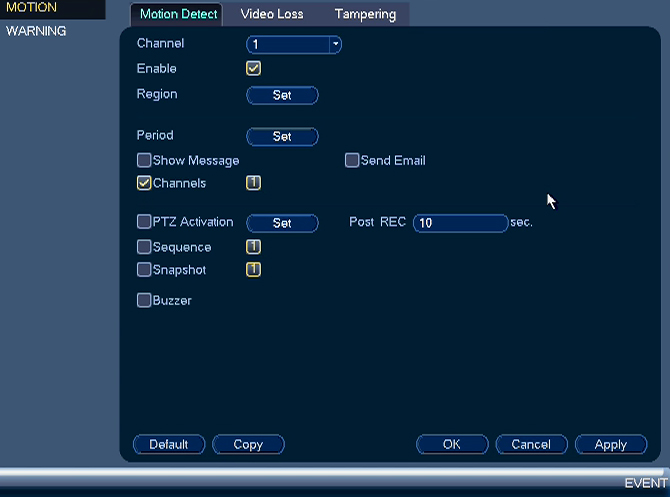The height and width of the screenshot is (497, 670).
Task: Enable the PTZ Activation checkbox
Action: [144, 222]
